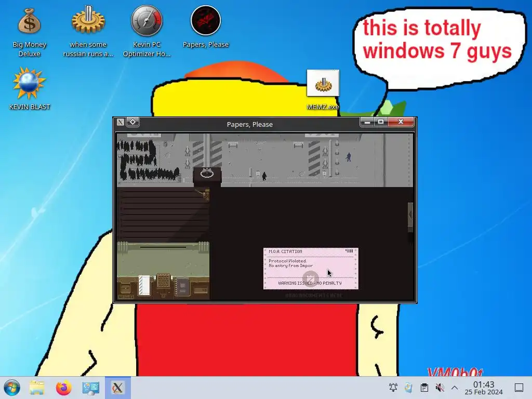Click the 'Protocol Violated.' citation line
This screenshot has height=399, width=532.
287,261
